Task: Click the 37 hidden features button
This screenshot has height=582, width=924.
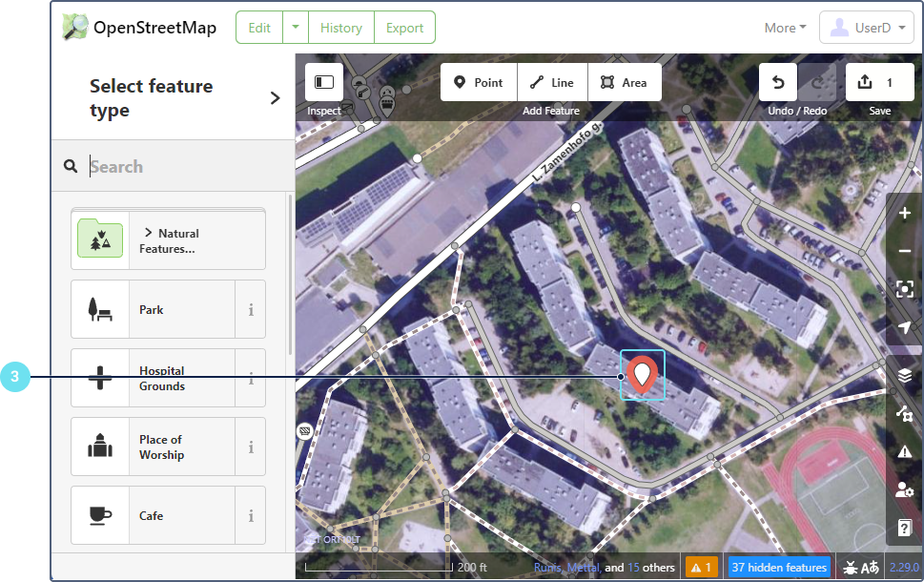Action: coord(779,568)
